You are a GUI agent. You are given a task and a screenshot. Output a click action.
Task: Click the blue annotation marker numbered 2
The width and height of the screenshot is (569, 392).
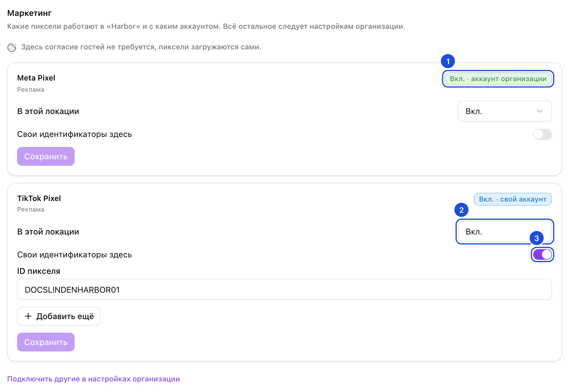point(461,210)
